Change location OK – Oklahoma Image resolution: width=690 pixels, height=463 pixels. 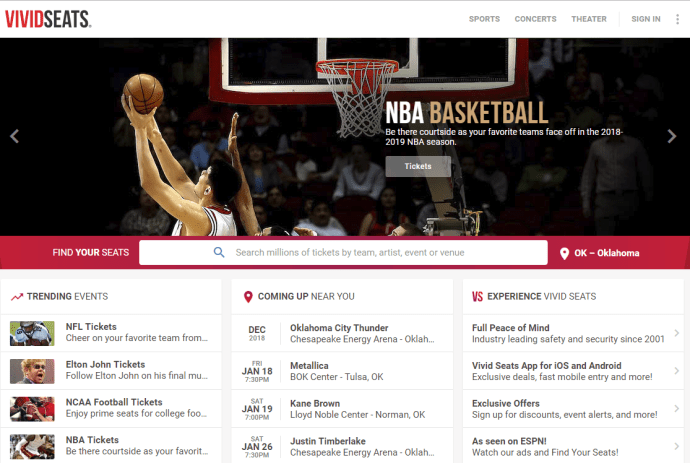pyautogui.click(x=606, y=253)
